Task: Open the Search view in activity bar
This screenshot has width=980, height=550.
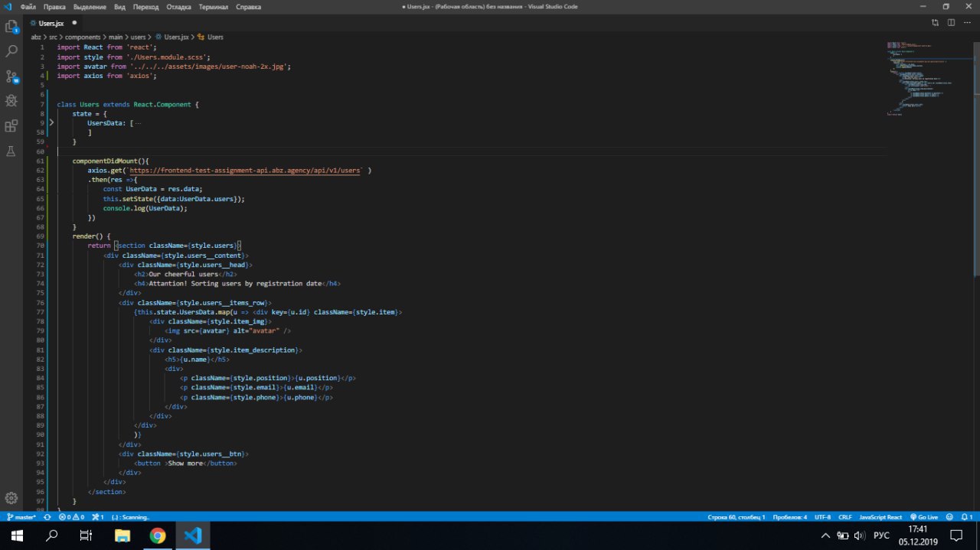Action: point(11,51)
